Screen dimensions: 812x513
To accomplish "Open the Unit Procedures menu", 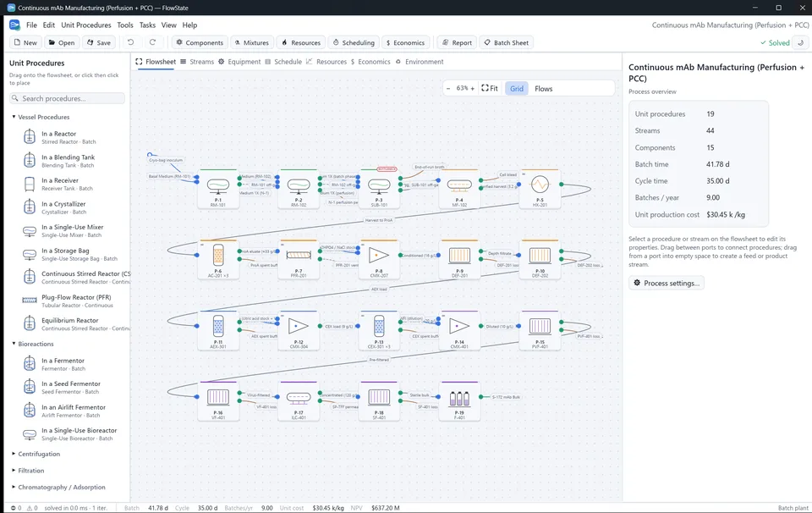I will click(x=86, y=25).
